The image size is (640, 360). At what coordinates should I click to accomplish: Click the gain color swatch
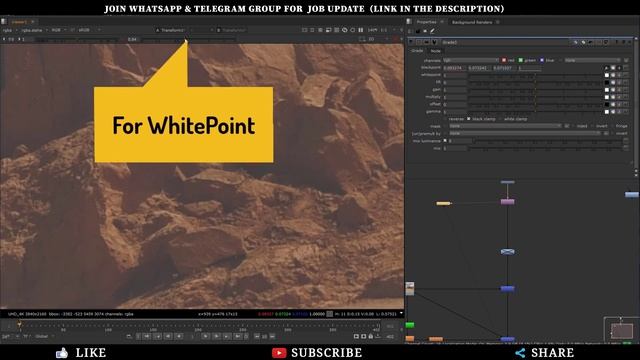pyautogui.click(x=607, y=90)
